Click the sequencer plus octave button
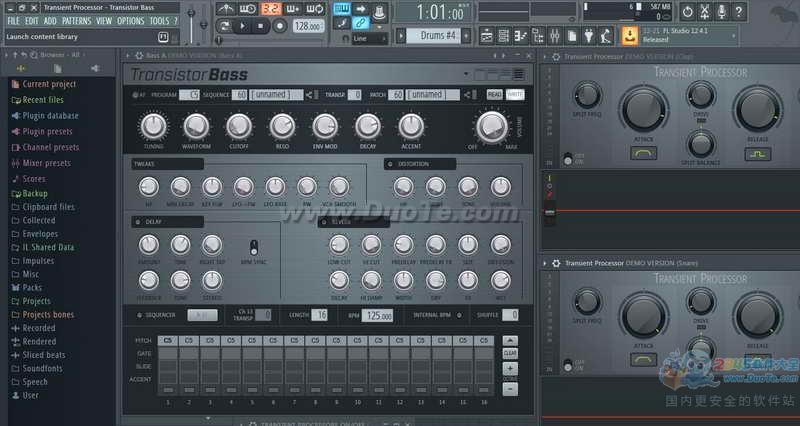 pyautogui.click(x=510, y=368)
